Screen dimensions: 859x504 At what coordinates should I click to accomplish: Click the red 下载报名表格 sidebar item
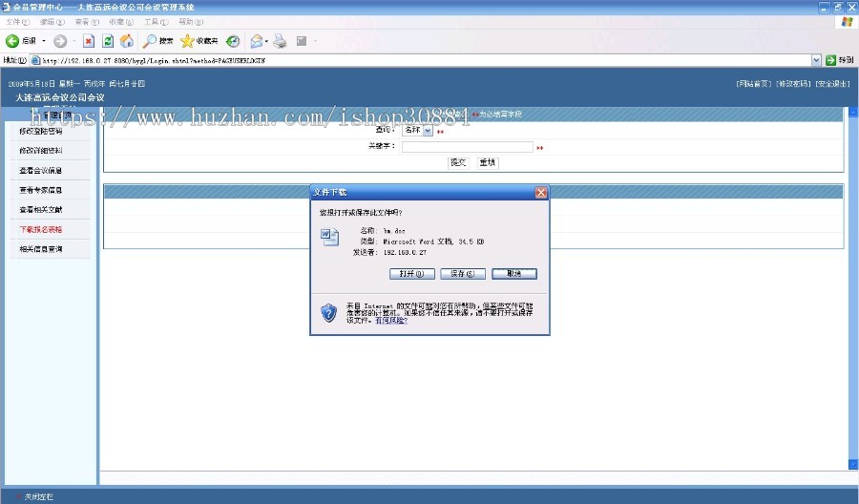(x=40, y=229)
